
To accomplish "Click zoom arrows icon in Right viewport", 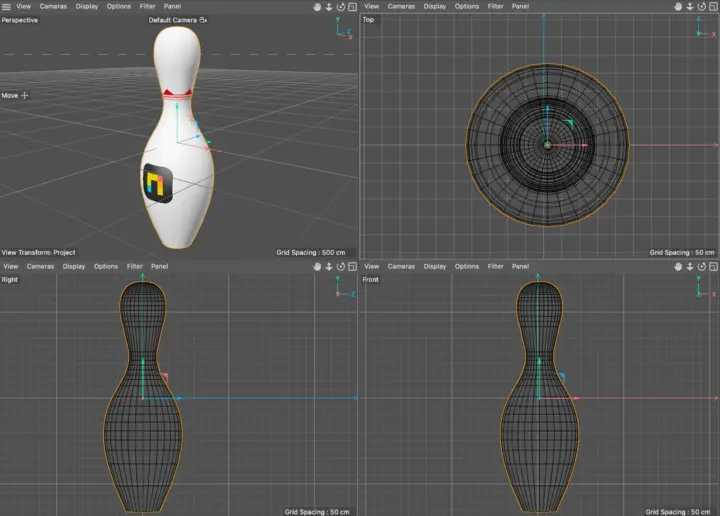I will point(329,267).
